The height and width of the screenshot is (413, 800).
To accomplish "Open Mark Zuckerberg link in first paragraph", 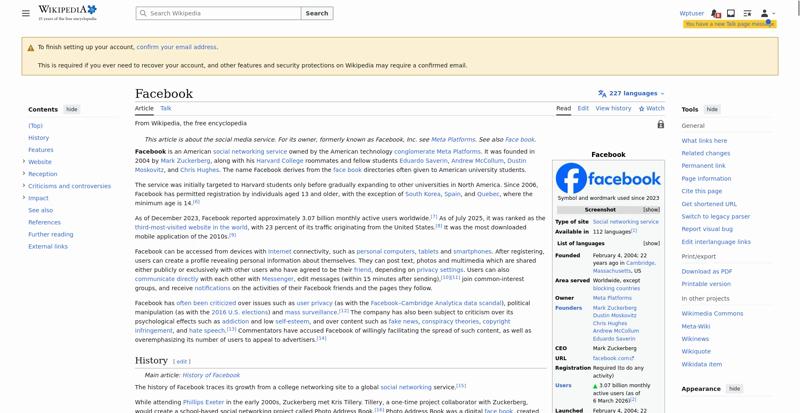I will [x=185, y=161].
